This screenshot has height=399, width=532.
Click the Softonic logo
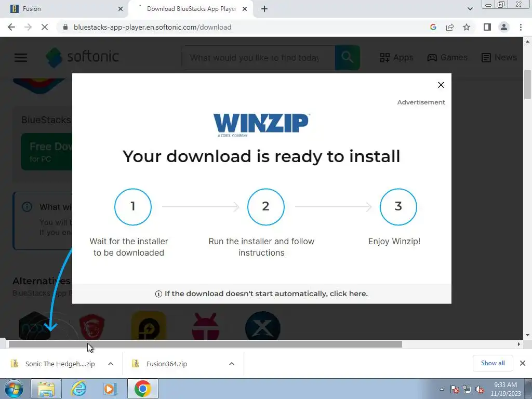[x=83, y=57]
